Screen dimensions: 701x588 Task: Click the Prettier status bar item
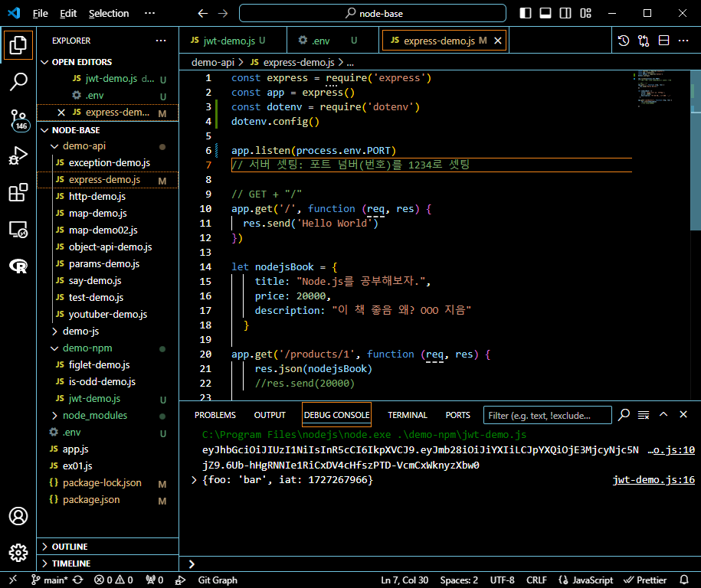point(645,580)
